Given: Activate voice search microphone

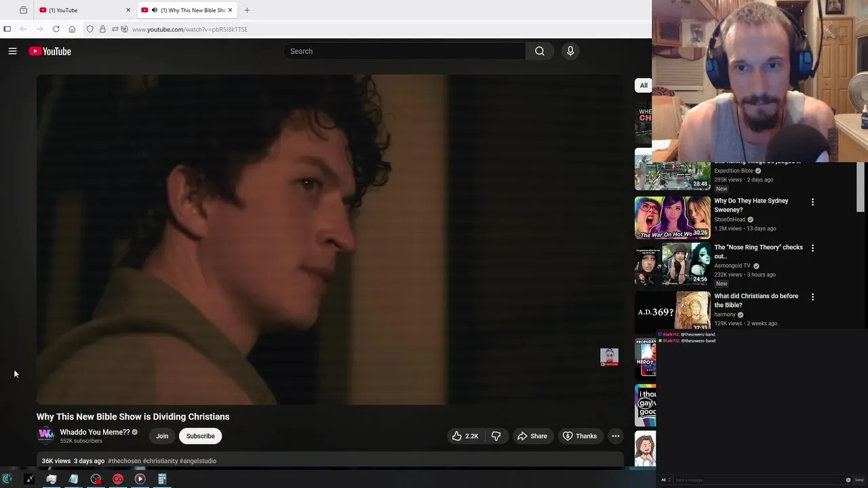Looking at the screenshot, I should pos(570,52).
